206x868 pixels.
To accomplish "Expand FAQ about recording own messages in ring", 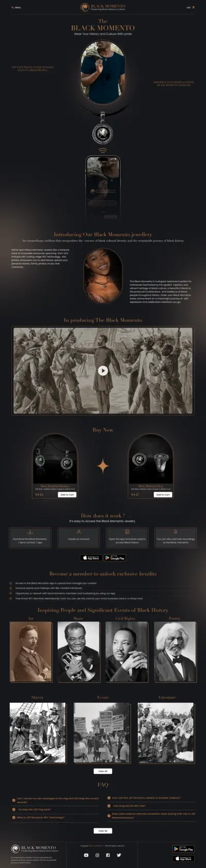I will (x=56, y=800).
